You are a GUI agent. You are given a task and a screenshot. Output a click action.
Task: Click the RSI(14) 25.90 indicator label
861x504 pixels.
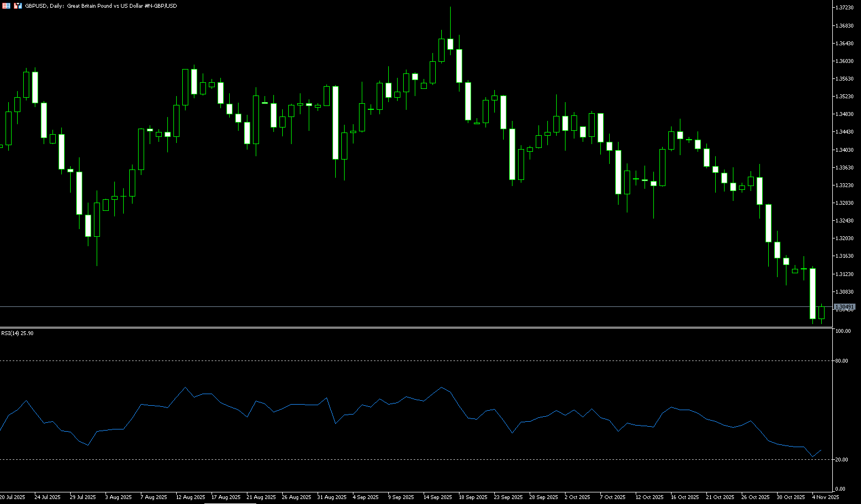[x=17, y=333]
